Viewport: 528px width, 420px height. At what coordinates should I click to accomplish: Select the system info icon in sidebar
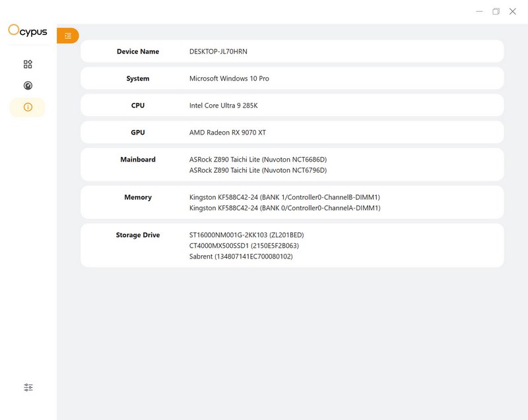28,107
